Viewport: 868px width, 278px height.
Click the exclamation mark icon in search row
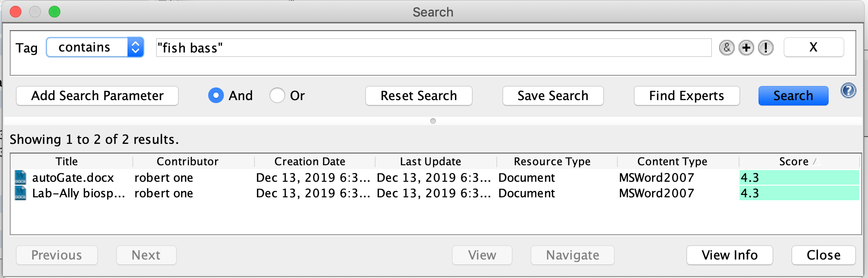pos(765,48)
